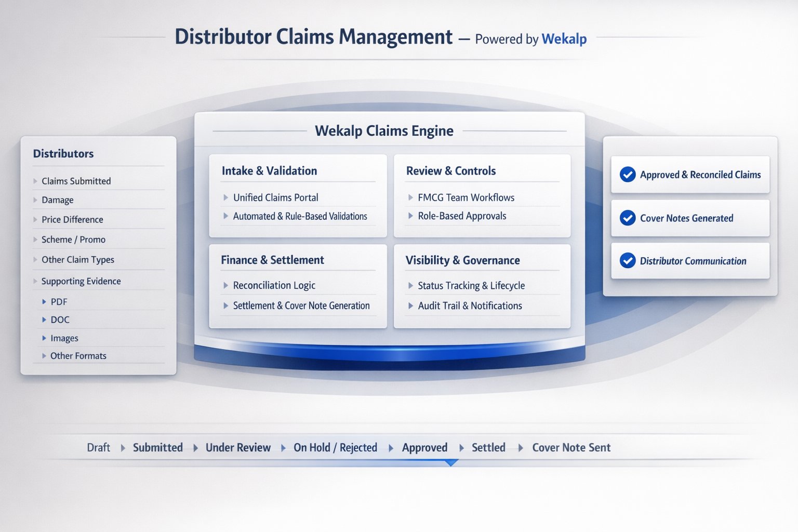Screen dimensions: 798x532
Task: Click the arrow before FMCG Team Workflows
Action: click(410, 197)
